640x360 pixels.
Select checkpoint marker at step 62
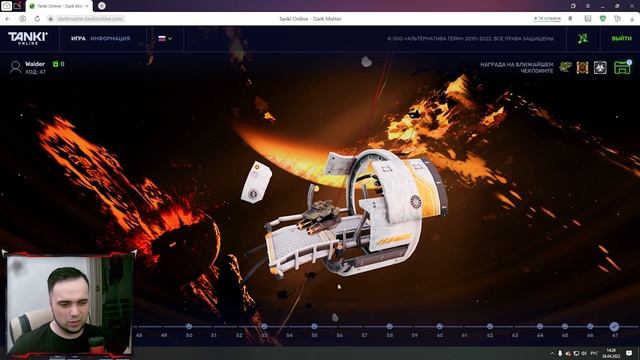[x=490, y=326]
